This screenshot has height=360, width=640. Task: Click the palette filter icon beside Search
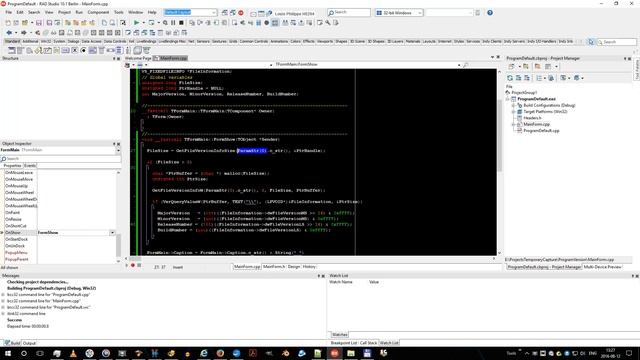coord(591,42)
